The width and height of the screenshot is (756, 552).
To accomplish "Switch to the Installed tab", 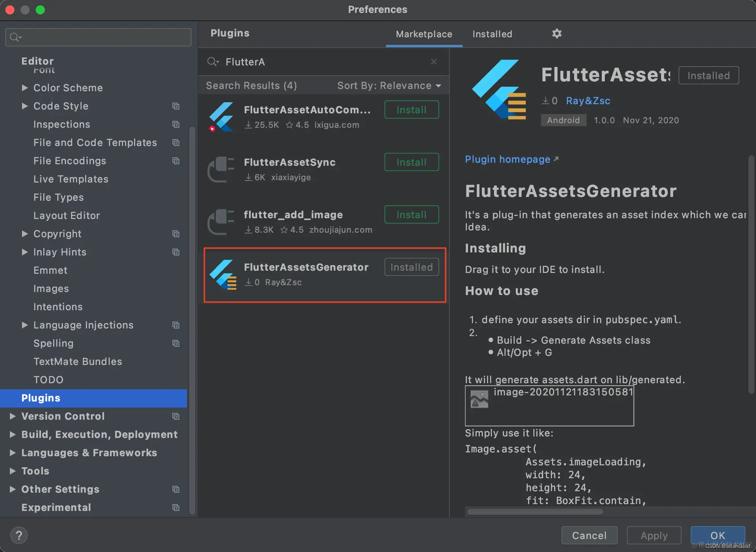I will [492, 34].
